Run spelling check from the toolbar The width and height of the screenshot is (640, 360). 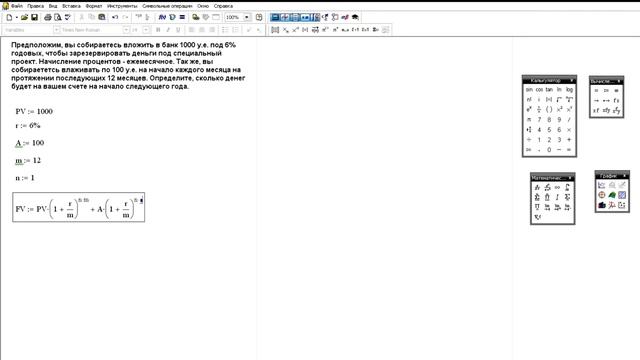click(68, 17)
